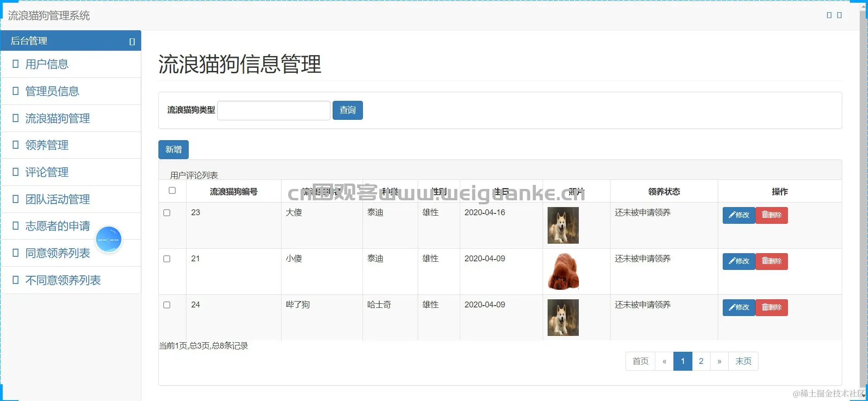
Task: Click 雄性 in the 哔了狗 row
Action: (430, 305)
